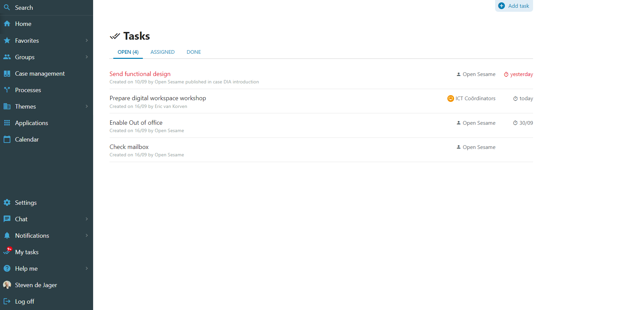
Task: Open Calendar icon in sidebar
Action: point(7,140)
